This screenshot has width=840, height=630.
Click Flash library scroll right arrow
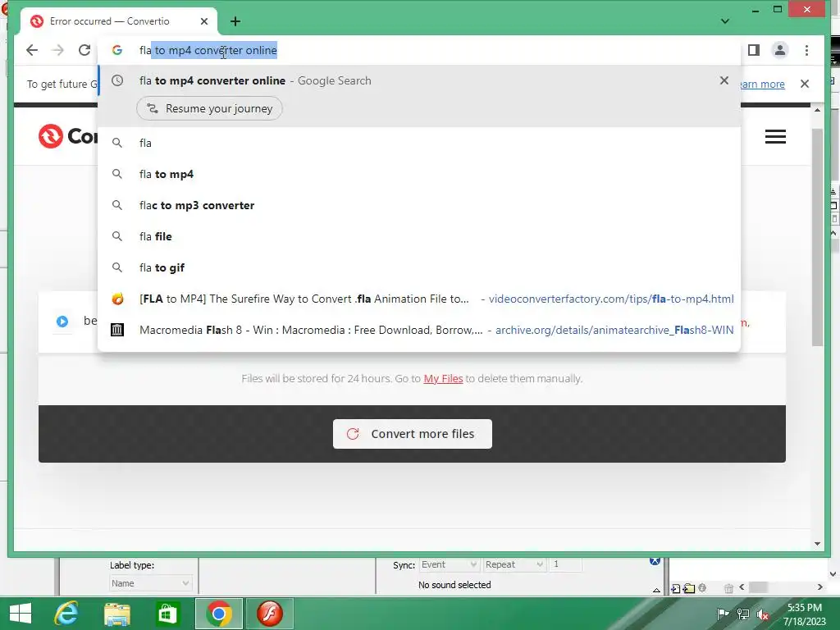[x=819, y=587]
